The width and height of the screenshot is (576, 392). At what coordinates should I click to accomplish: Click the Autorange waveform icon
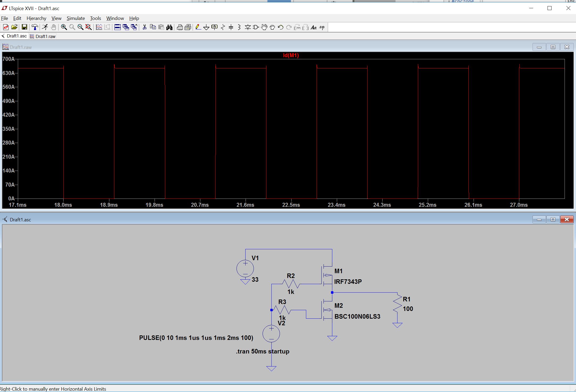[99, 27]
